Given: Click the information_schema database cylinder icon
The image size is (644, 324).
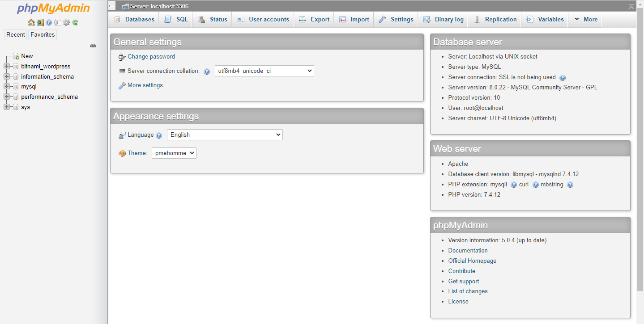Looking at the screenshot, I should (16, 77).
